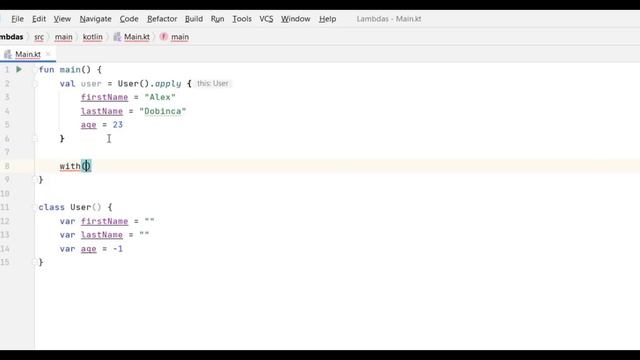Screen dimensions: 640x360
Task: Click the Main.kt breadcrumb
Action: [x=137, y=37]
